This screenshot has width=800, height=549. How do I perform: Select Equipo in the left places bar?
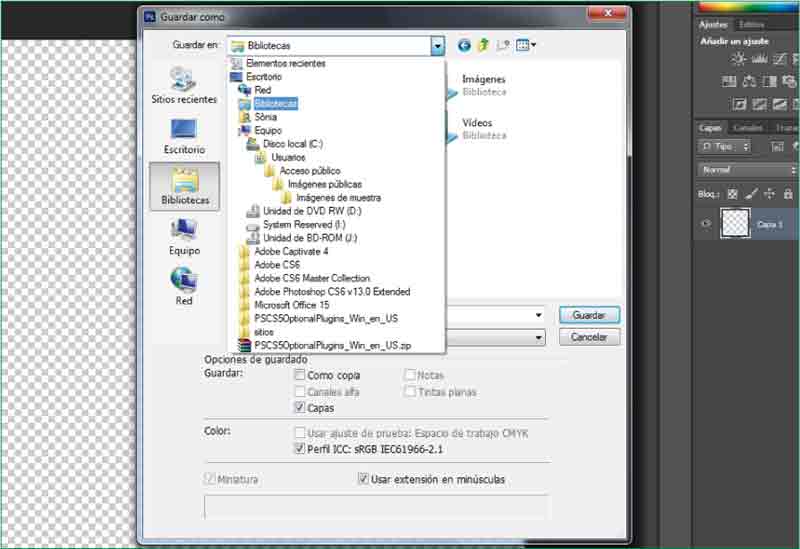point(184,237)
